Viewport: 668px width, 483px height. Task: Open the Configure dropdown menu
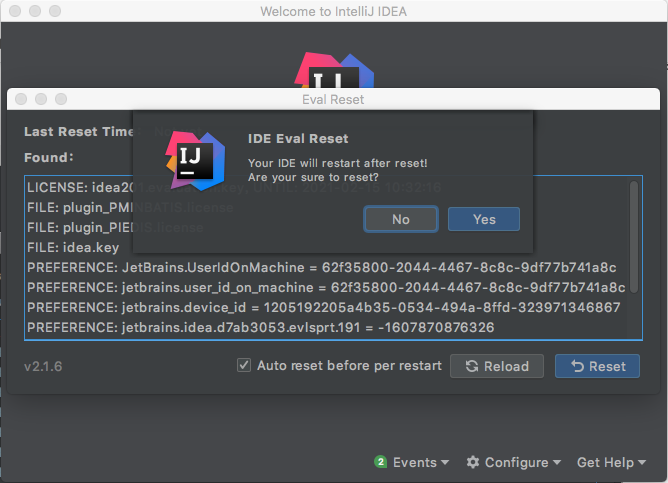[x=513, y=462]
